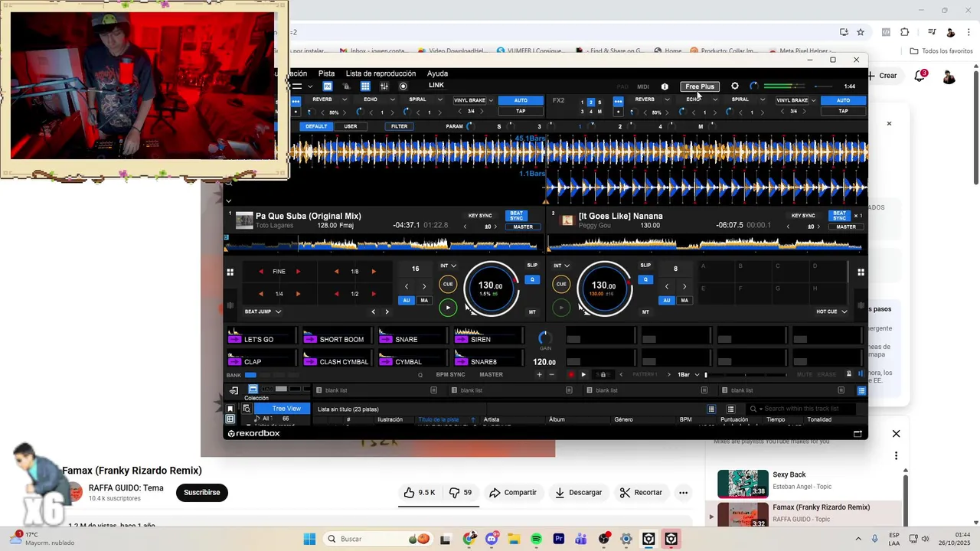Trigger the CLASH CYMBAL sampler pad
This screenshot has height=551, width=980.
337,359
